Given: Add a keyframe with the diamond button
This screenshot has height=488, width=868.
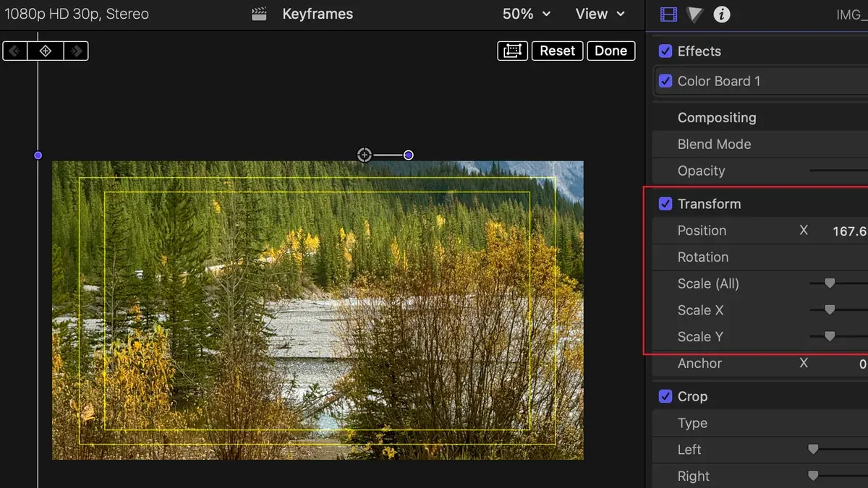Looking at the screenshot, I should tap(46, 51).
